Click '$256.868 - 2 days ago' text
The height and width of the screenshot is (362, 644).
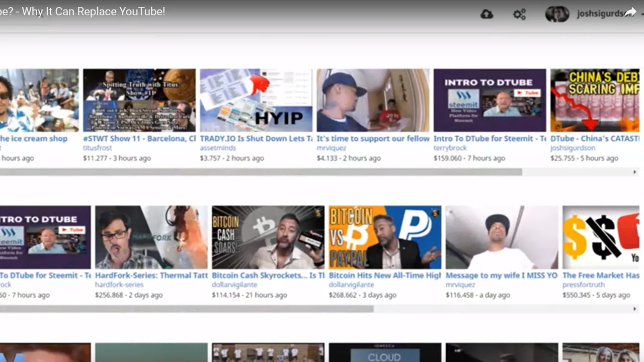129,295
